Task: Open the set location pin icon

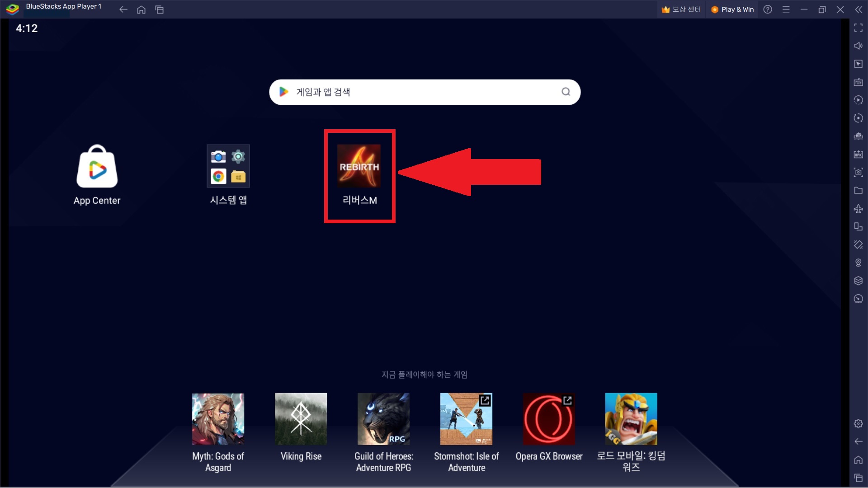Action: click(x=859, y=263)
